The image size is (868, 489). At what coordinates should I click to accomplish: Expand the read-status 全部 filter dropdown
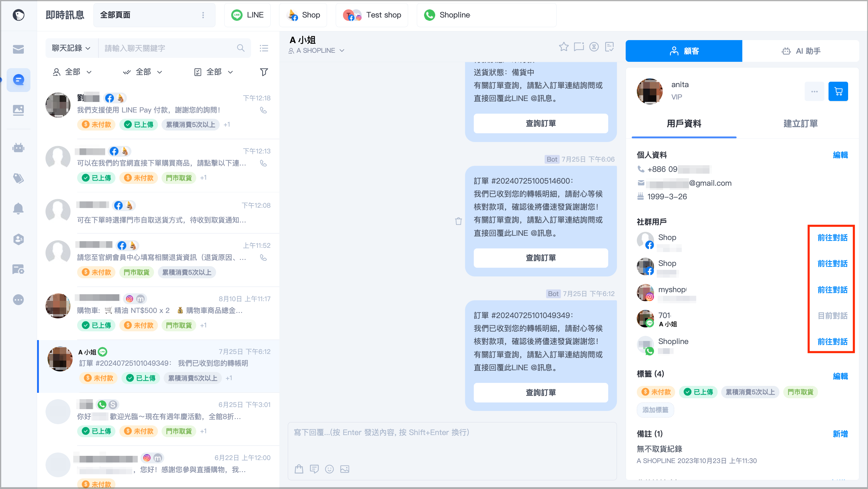(x=143, y=72)
